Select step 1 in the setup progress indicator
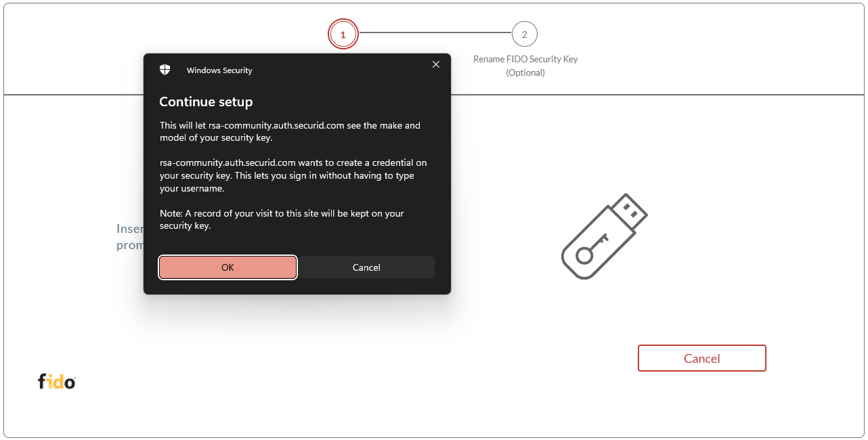The width and height of the screenshot is (868, 440). click(343, 34)
